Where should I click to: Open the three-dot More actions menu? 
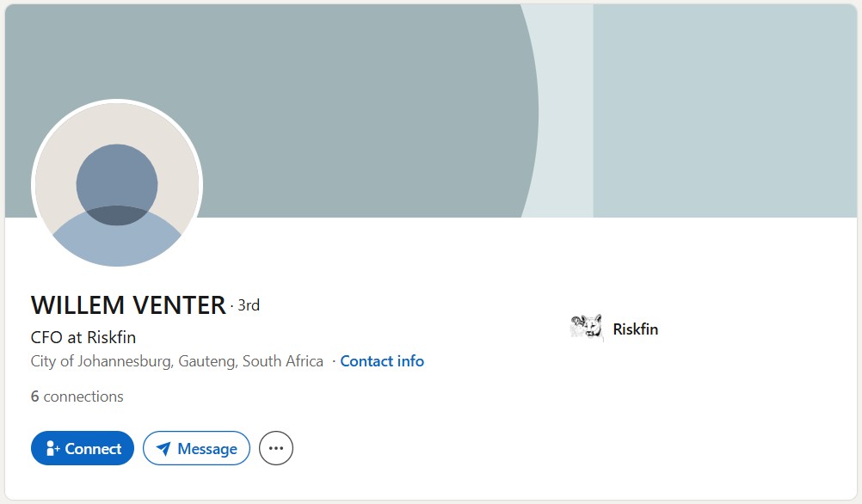[x=276, y=448]
